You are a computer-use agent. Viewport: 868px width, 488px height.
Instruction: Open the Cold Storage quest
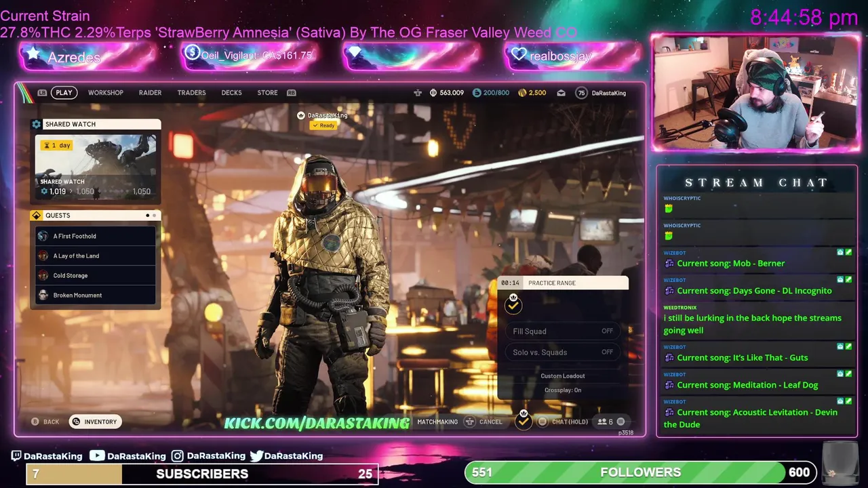[x=96, y=275]
